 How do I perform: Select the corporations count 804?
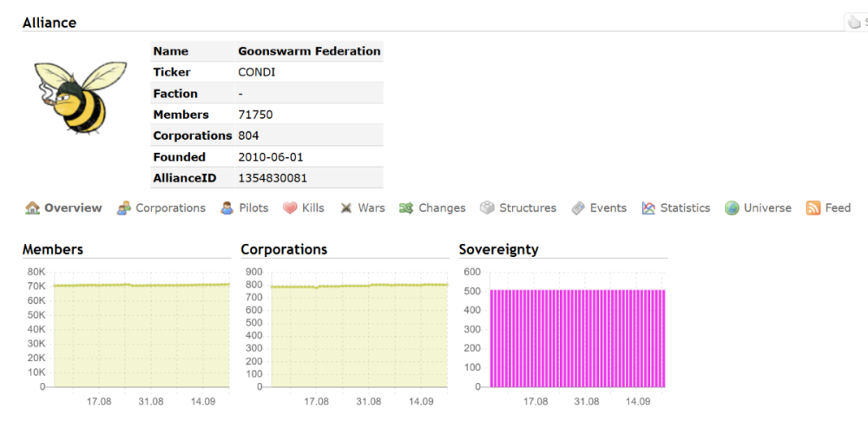coord(248,135)
